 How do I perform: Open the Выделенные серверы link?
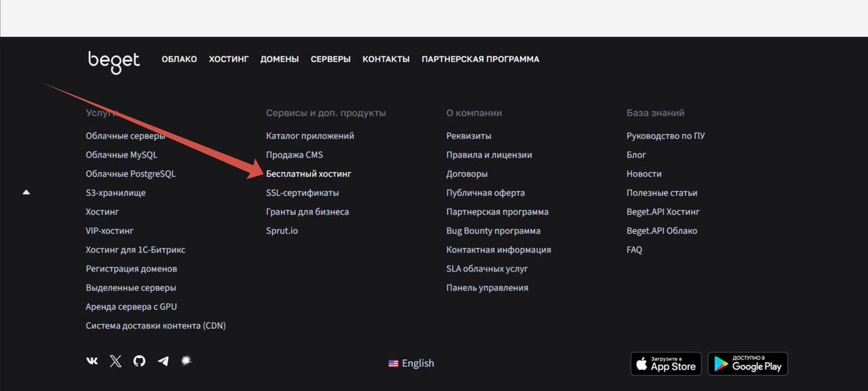coord(131,288)
